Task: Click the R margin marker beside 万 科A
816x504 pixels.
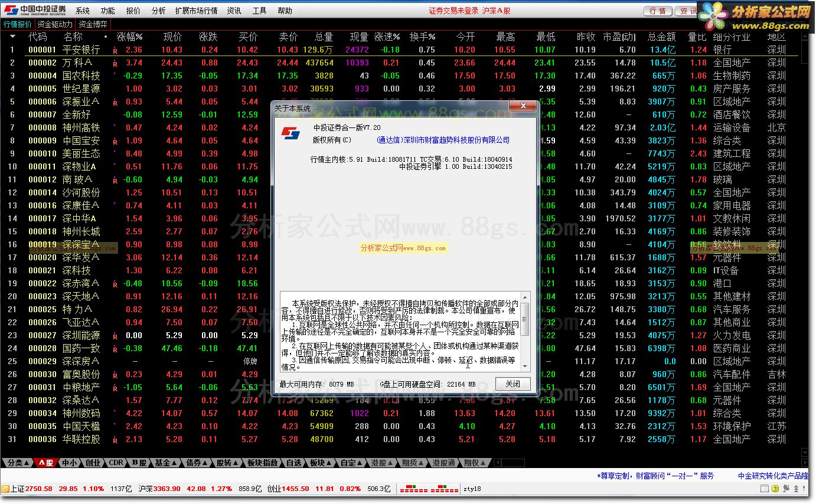Action: click(x=115, y=64)
